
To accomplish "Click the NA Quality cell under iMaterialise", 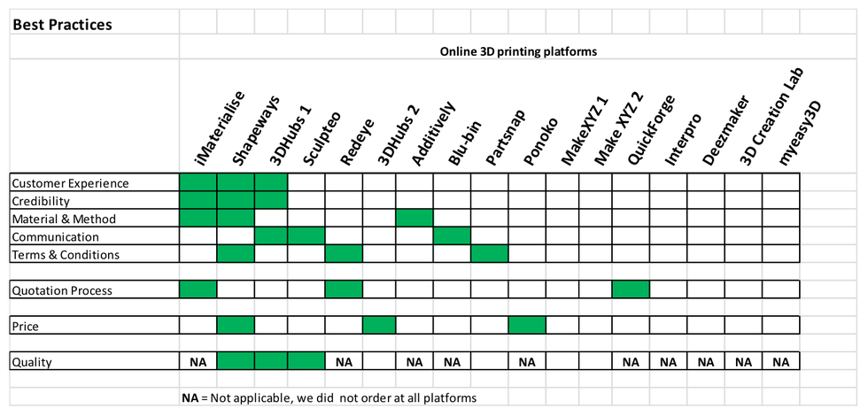I will pos(198,362).
